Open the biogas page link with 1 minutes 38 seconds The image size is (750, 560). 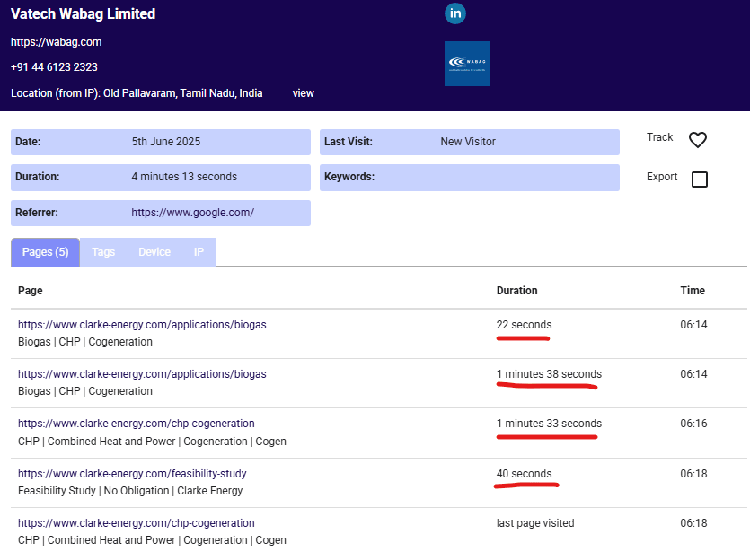142,373
